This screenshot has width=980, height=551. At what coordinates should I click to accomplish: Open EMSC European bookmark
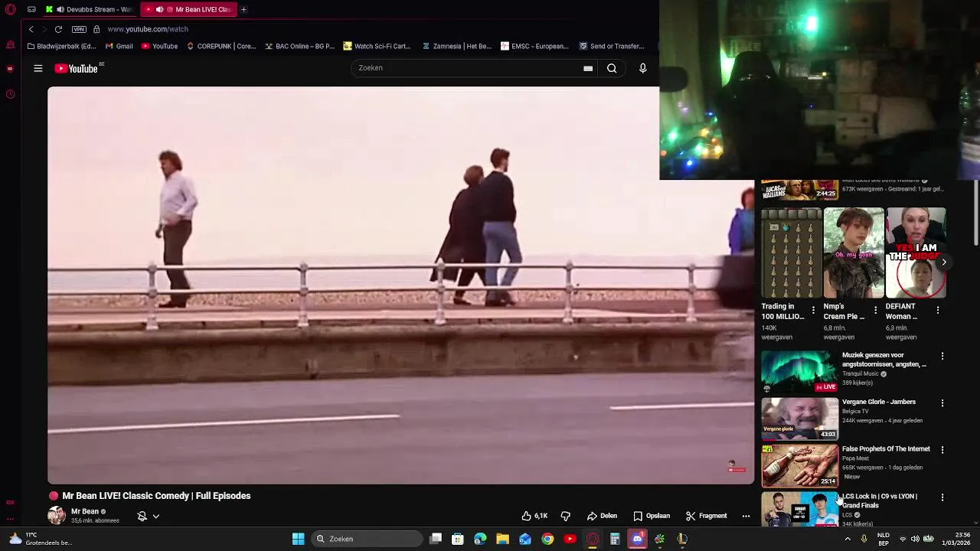pos(535,46)
